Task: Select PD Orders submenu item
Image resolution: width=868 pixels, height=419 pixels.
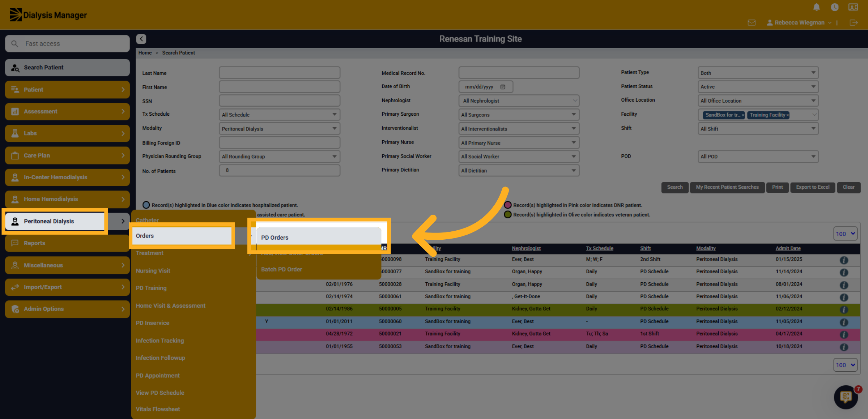Action: [319, 238]
